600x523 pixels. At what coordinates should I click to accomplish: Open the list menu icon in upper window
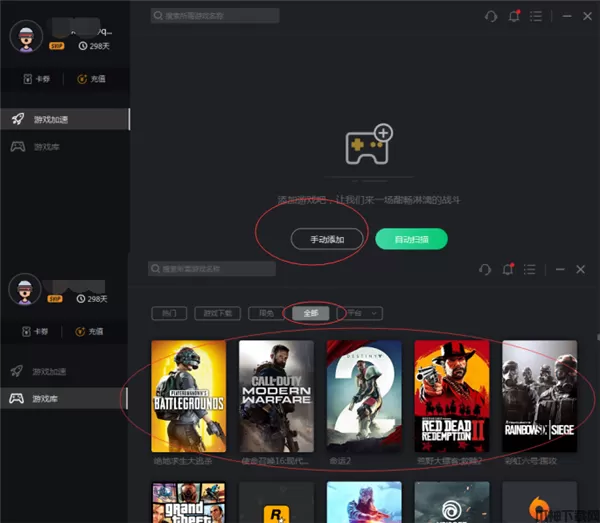pos(536,16)
